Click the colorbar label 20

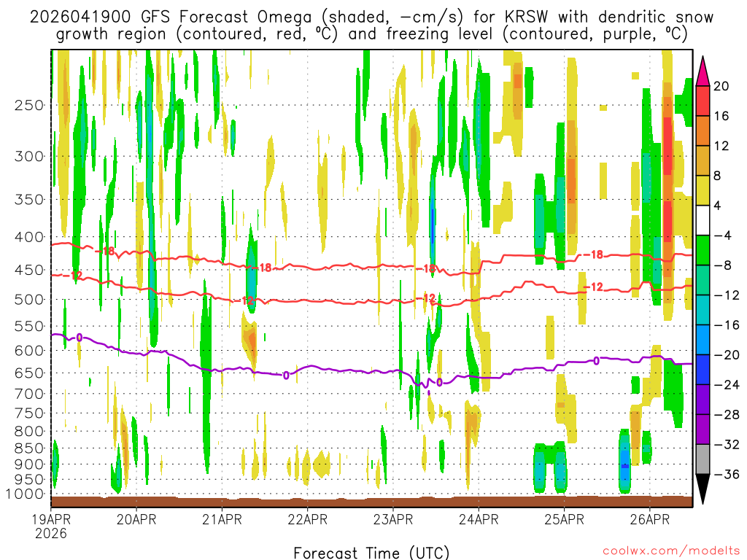click(x=721, y=86)
